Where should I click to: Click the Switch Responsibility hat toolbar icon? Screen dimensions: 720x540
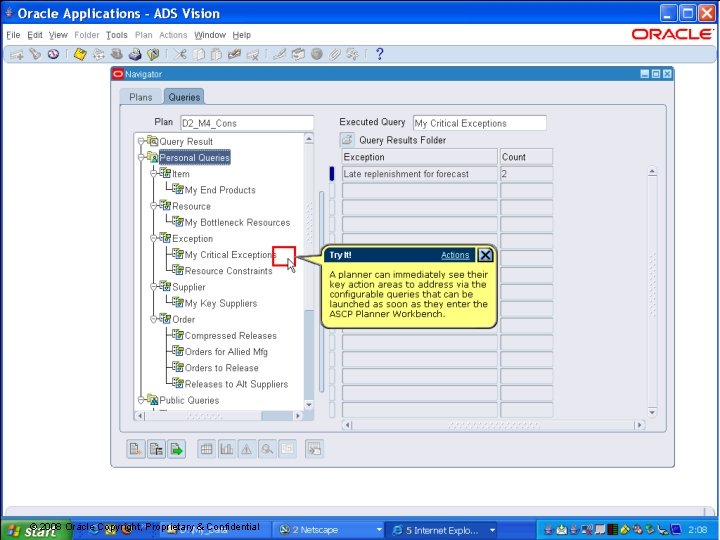116,55
